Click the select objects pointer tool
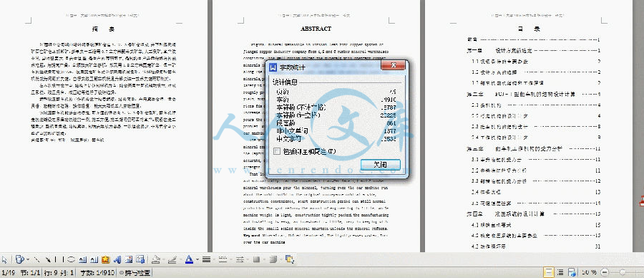The height and width of the screenshot is (278, 644). click(x=4, y=259)
